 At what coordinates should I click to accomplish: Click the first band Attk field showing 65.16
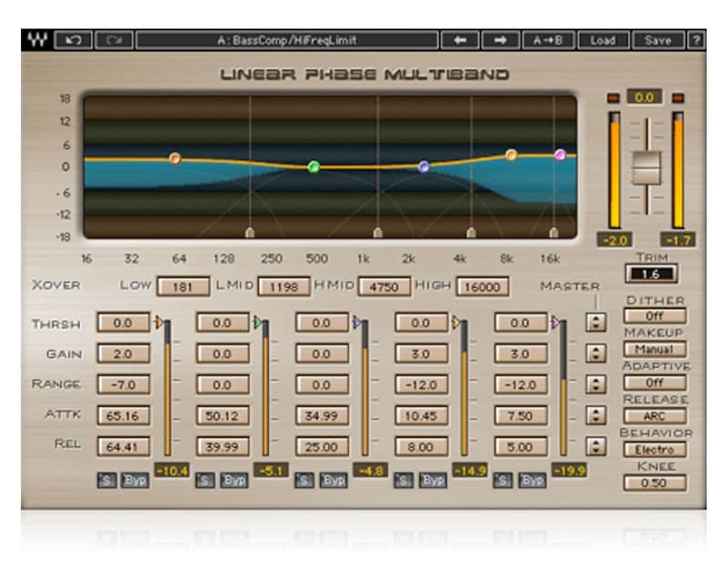(124, 416)
